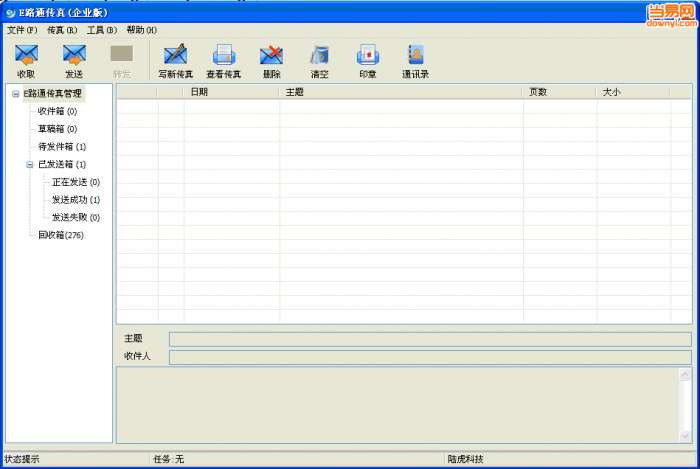Open the 帮助(H) menu
Screen dimensions: 700x469
click(x=142, y=30)
